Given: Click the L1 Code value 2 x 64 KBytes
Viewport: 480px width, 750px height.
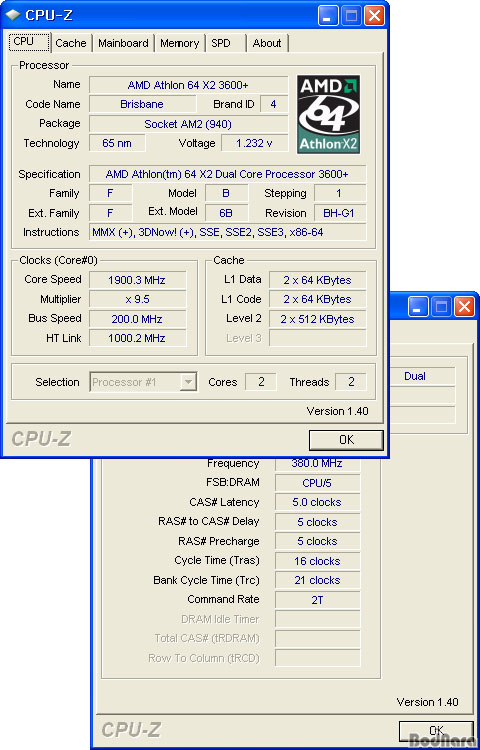Looking at the screenshot, I should coord(317,299).
